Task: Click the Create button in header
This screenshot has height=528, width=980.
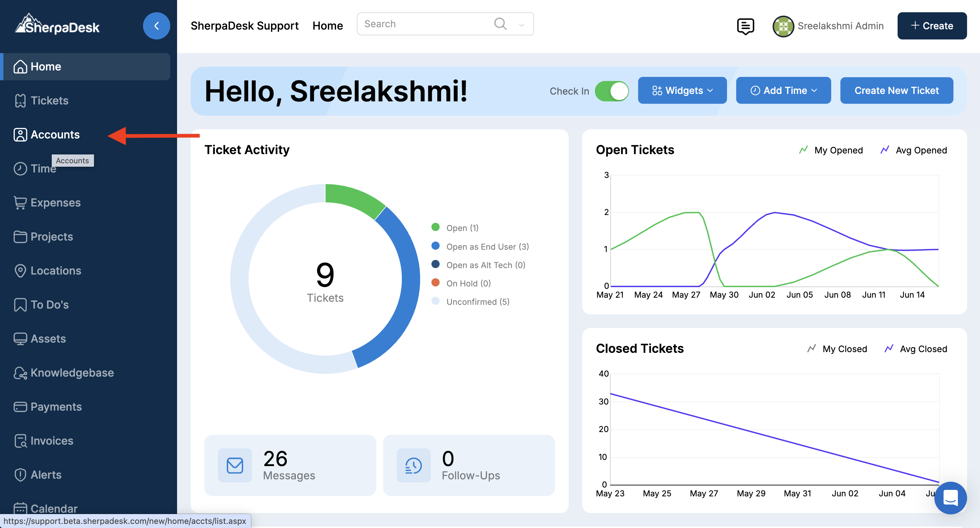Action: pos(932,26)
